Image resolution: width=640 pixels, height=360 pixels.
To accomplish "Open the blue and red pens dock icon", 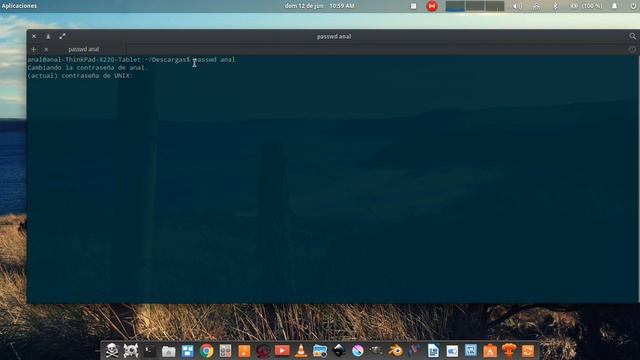I will pyautogui.click(x=414, y=351).
